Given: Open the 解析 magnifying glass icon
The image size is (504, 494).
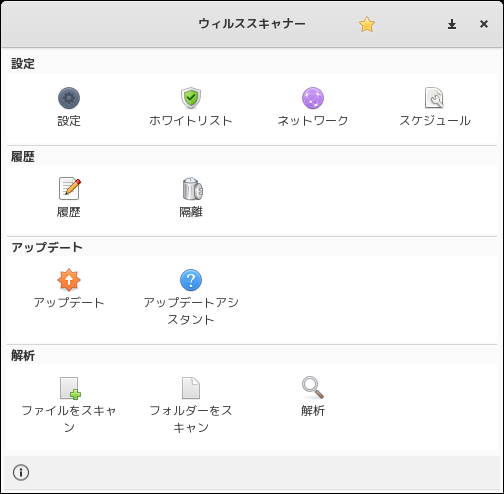Looking at the screenshot, I should click(x=313, y=388).
